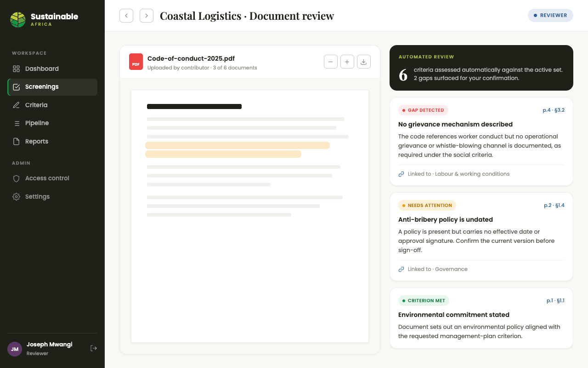Click the Sustainable Africa leaf logo
Image resolution: width=588 pixels, height=368 pixels.
[18, 20]
